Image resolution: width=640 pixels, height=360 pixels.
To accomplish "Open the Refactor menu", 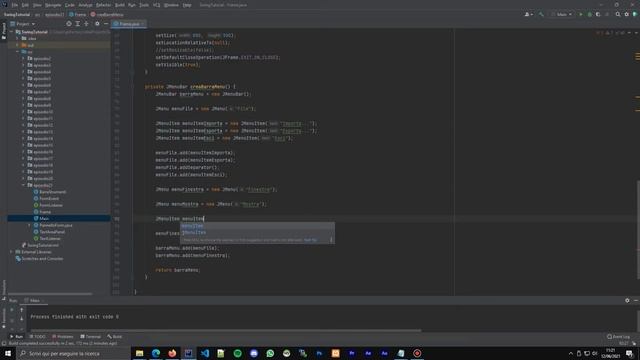I will tap(104, 5).
